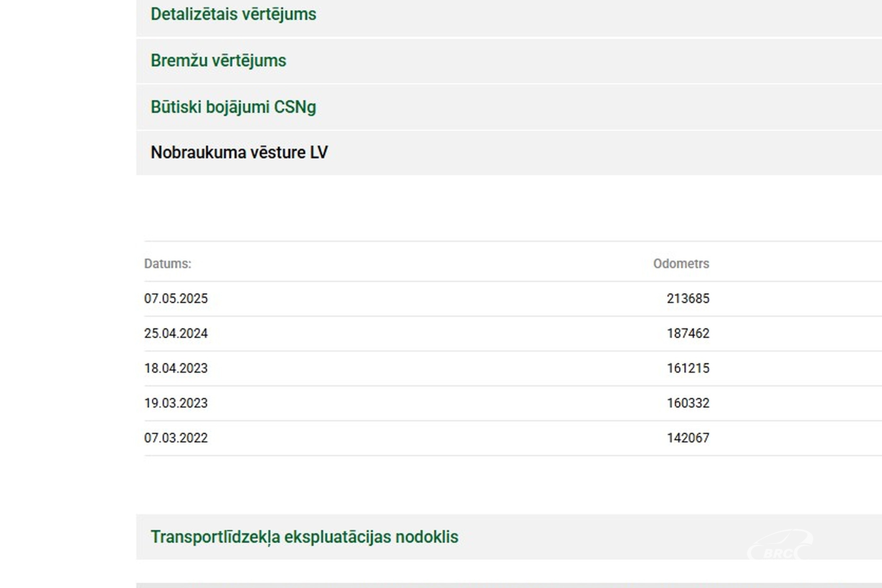
Task: Select the 07.05.2025 date entry
Action: [176, 299]
